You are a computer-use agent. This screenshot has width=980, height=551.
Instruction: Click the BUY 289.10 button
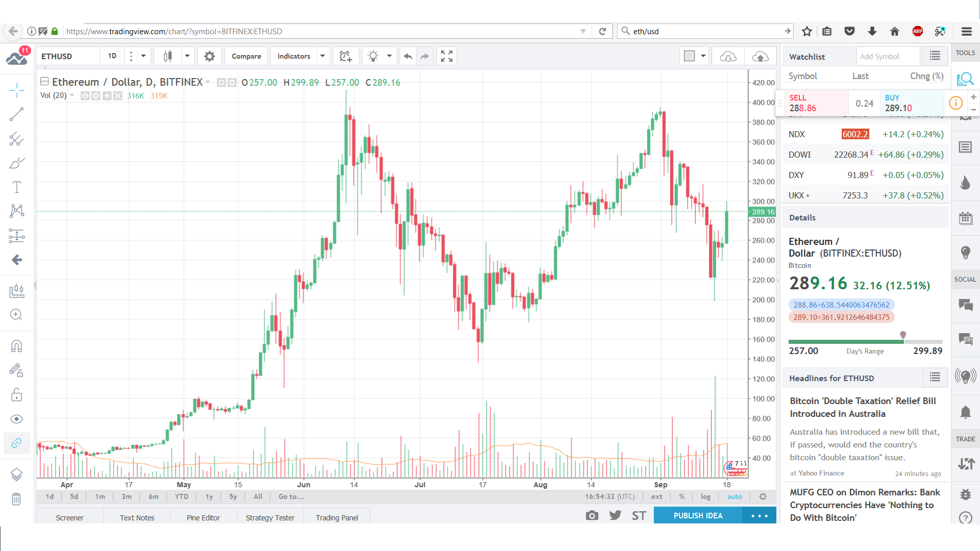point(912,103)
